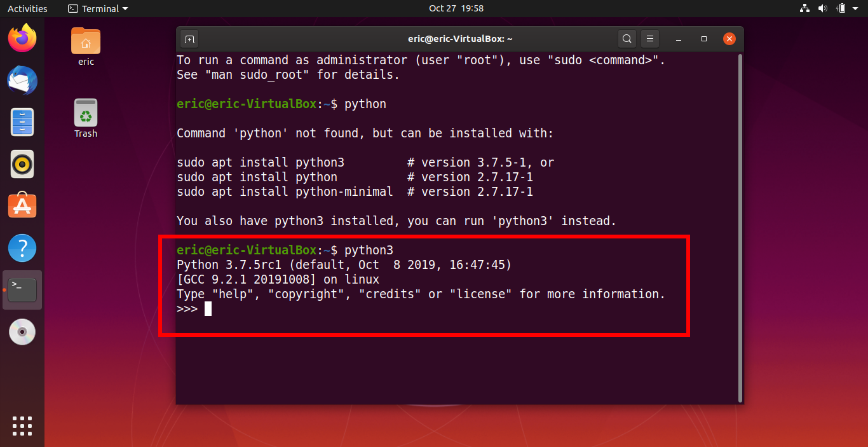
Task: Click the battery indicator in the top bar
Action: 841,8
